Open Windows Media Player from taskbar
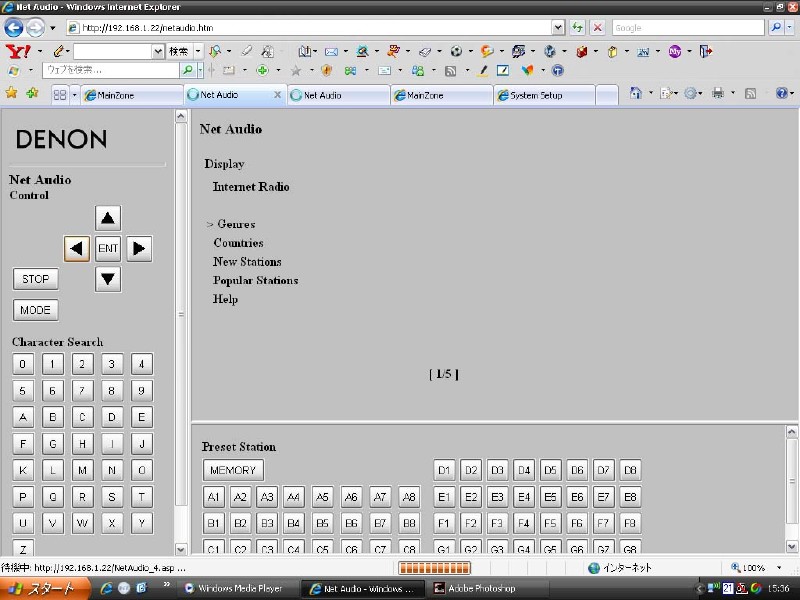 [x=237, y=588]
